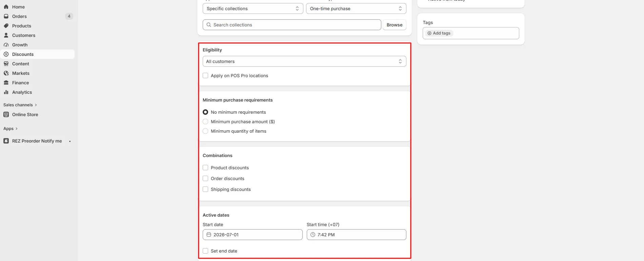Open Customers in the sidebar menu
The width and height of the screenshot is (644, 261).
(x=37, y=35)
